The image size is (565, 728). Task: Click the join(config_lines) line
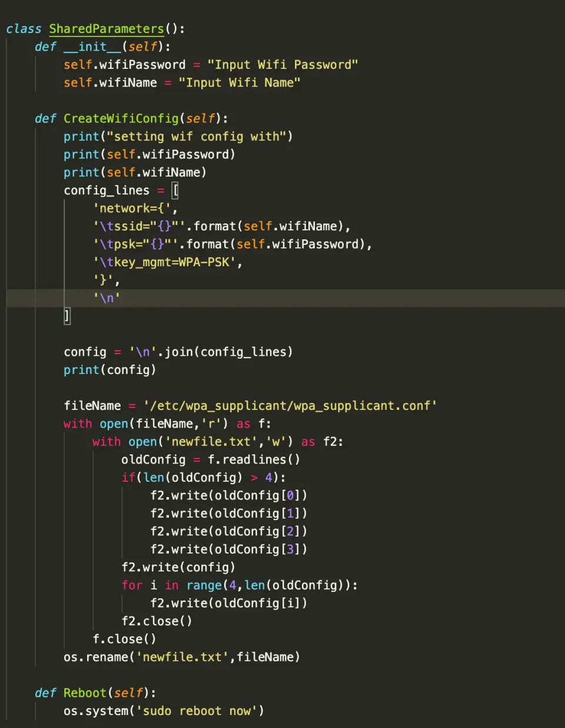pyautogui.click(x=178, y=352)
